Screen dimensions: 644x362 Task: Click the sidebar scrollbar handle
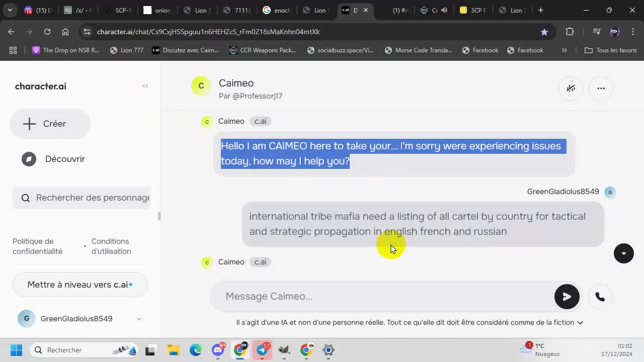click(159, 216)
